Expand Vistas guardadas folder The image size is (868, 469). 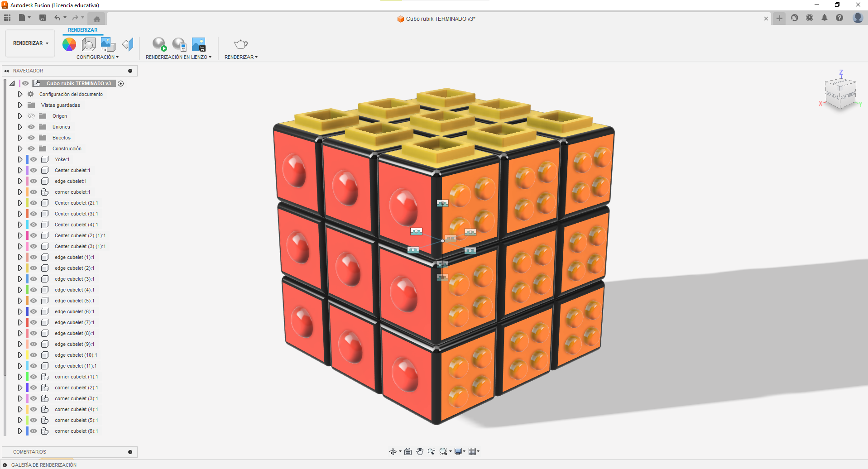point(20,105)
